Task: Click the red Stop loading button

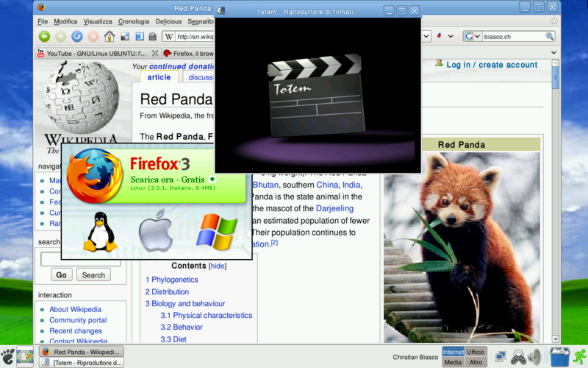Action: point(93,36)
